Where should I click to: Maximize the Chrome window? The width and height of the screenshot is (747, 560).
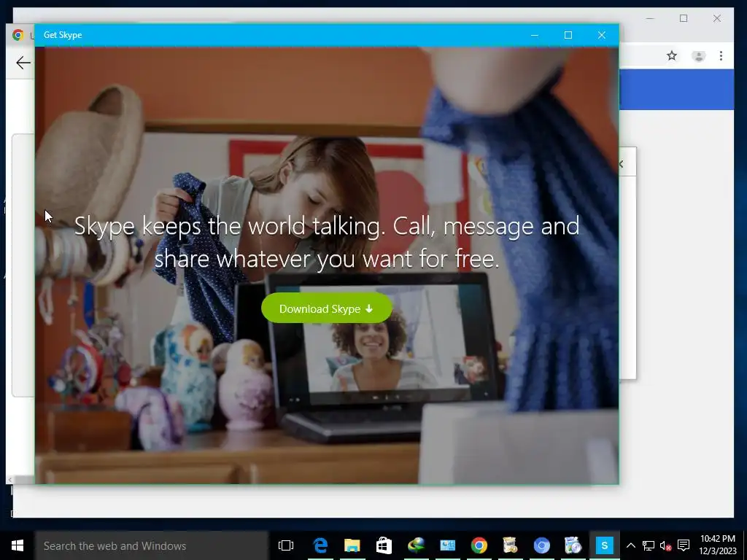[x=684, y=18]
